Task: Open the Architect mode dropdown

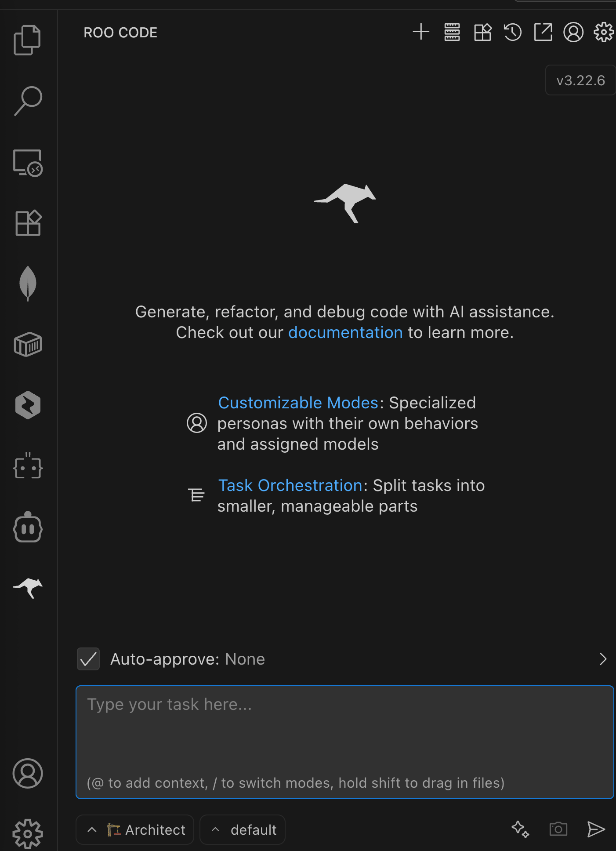Action: coord(135,830)
